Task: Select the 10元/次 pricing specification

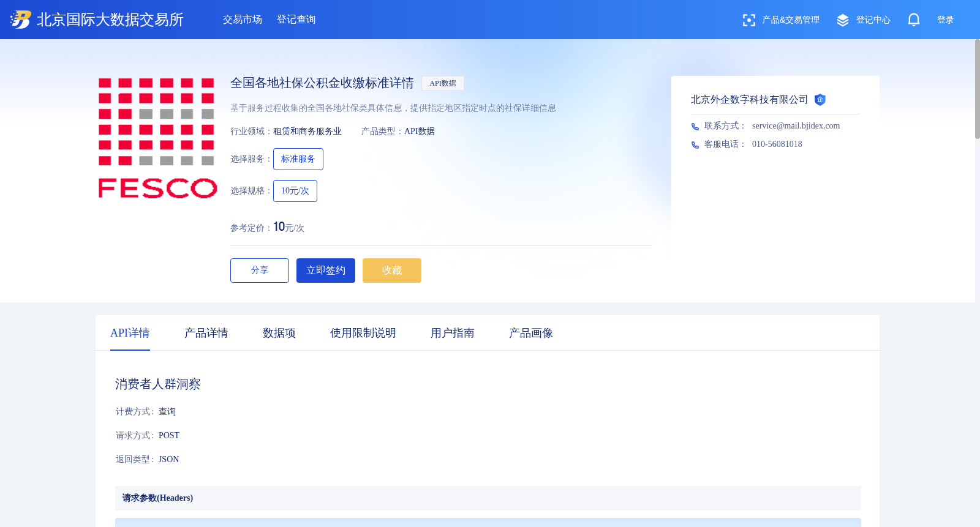Action: pos(295,191)
